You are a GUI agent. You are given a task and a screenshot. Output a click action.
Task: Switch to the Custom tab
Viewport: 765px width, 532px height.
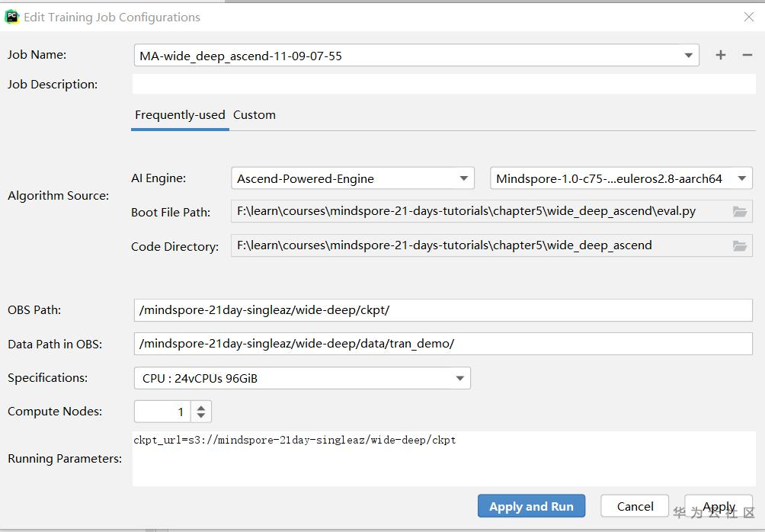click(x=254, y=115)
